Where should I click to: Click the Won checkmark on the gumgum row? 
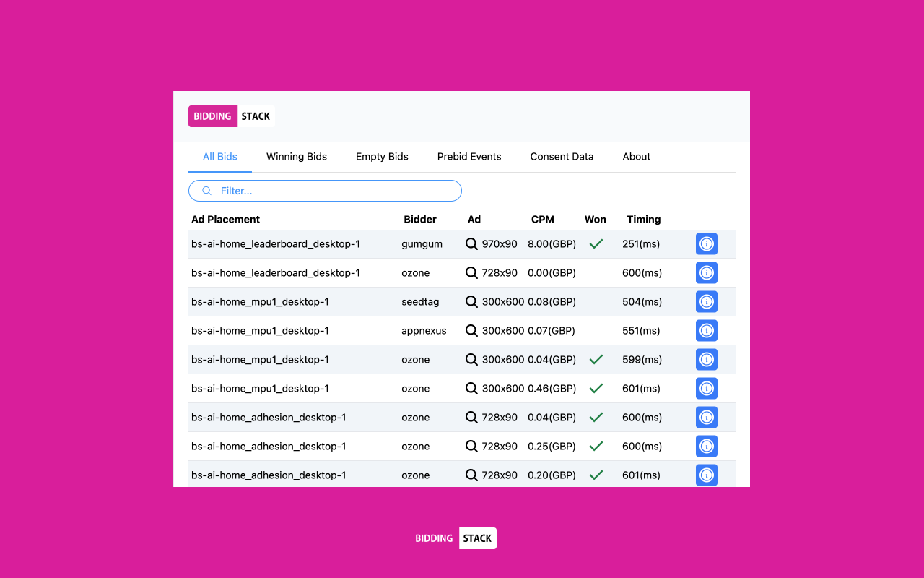tap(596, 243)
